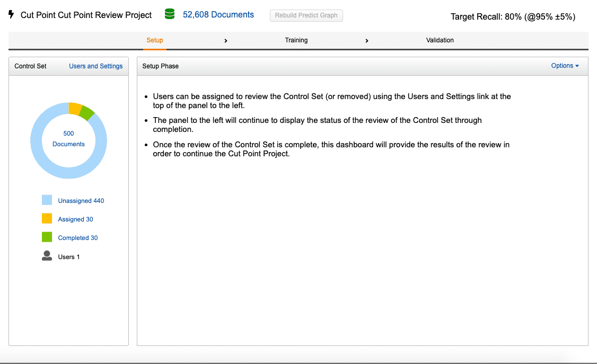The width and height of the screenshot is (597, 364).
Task: Open Users and Settings
Action: (95, 66)
